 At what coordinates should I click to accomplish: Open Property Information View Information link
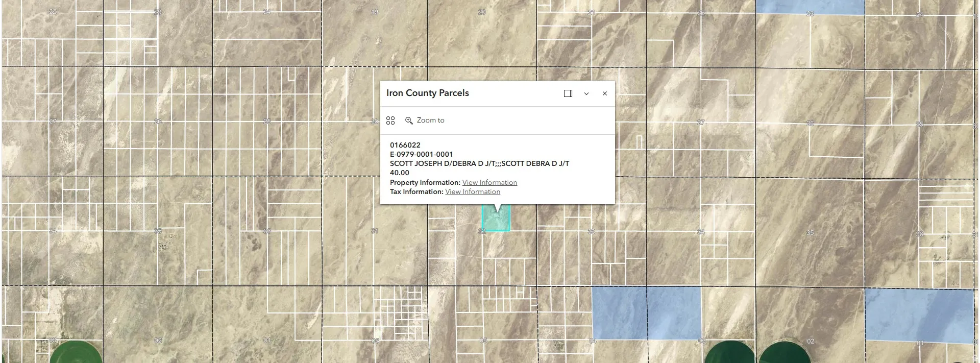[489, 182]
